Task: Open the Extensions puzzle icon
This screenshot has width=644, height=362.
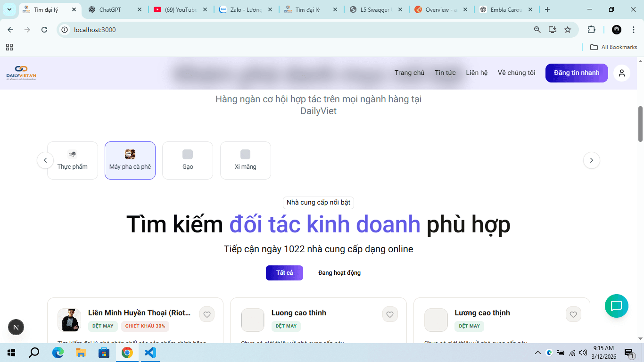Action: (x=591, y=30)
